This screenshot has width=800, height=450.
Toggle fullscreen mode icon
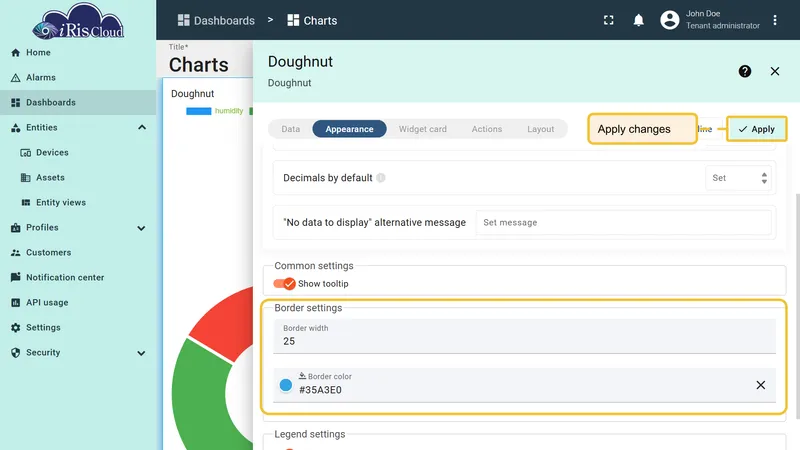pyautogui.click(x=608, y=20)
